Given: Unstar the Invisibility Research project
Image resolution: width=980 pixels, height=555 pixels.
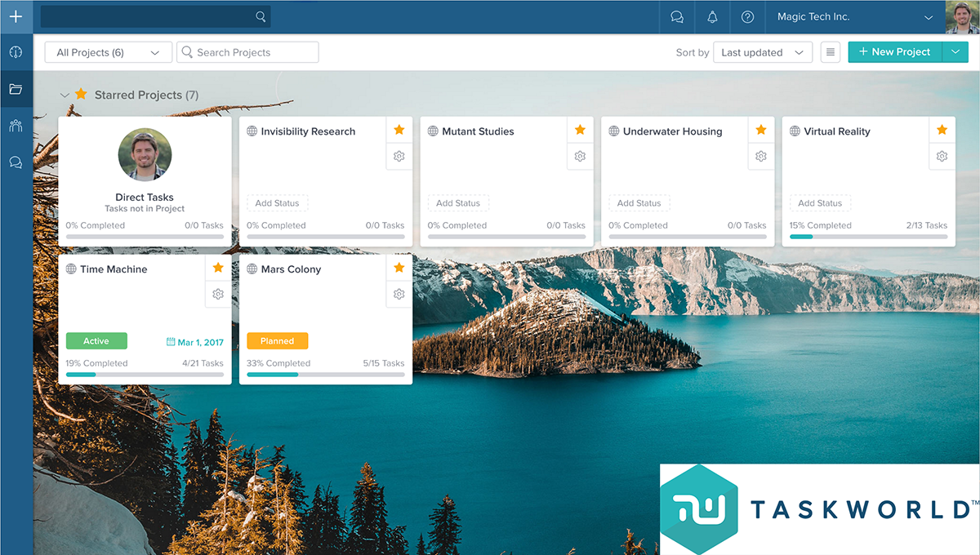Looking at the screenshot, I should pos(399,130).
